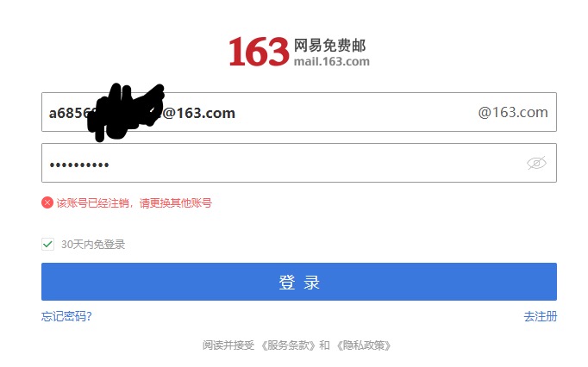
Task: Open the 去注册 link
Action: coord(541,316)
